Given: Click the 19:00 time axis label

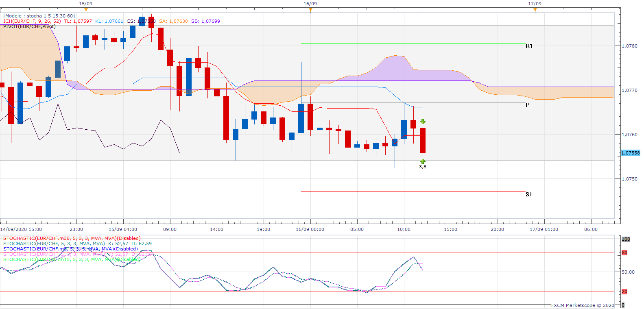Looking at the screenshot, I should click(264, 229).
